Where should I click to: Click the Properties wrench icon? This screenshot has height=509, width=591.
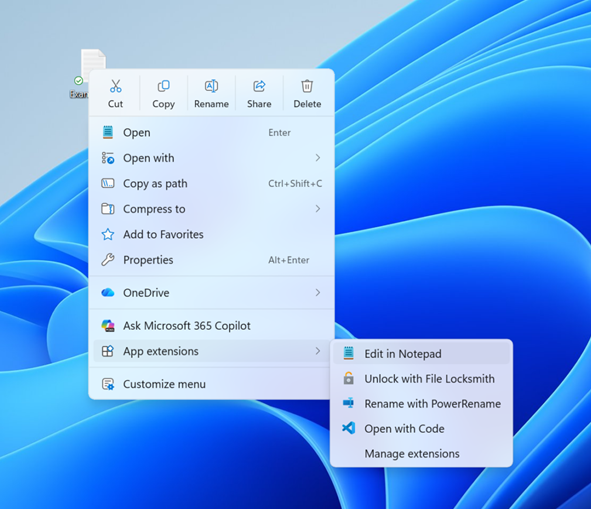[108, 260]
